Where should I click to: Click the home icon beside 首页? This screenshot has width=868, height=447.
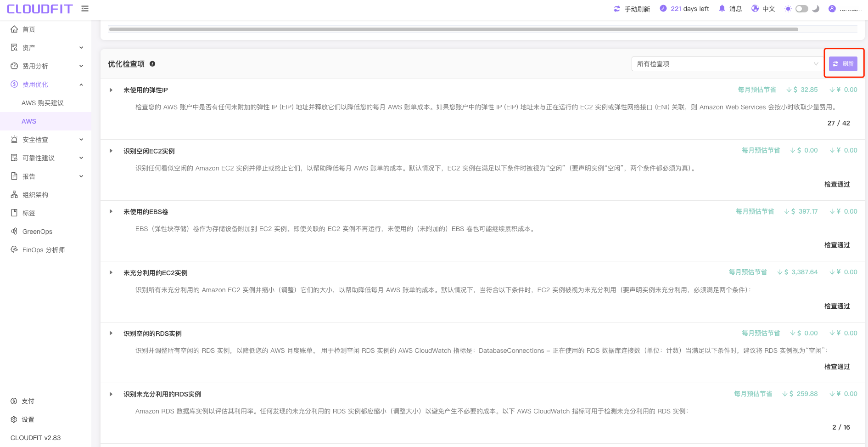(14, 29)
